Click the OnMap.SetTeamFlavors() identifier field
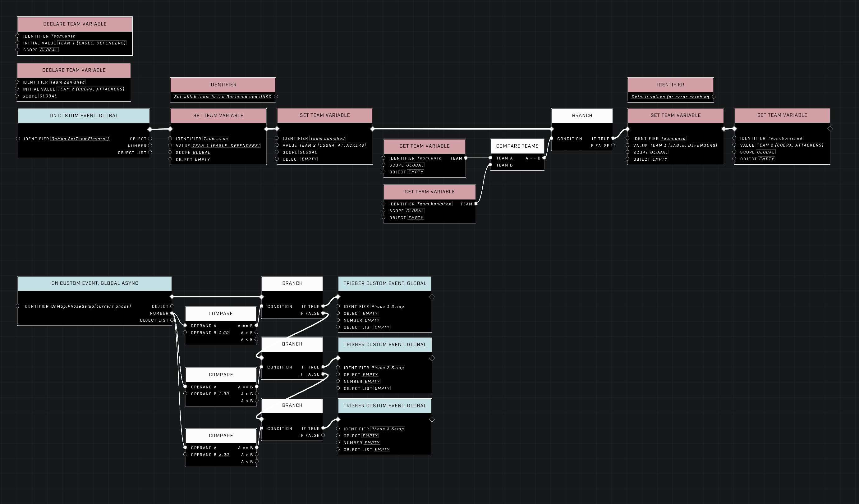 [x=80, y=139]
